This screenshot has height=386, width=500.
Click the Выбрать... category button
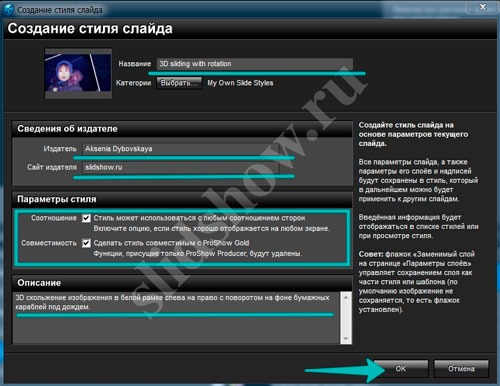click(179, 83)
